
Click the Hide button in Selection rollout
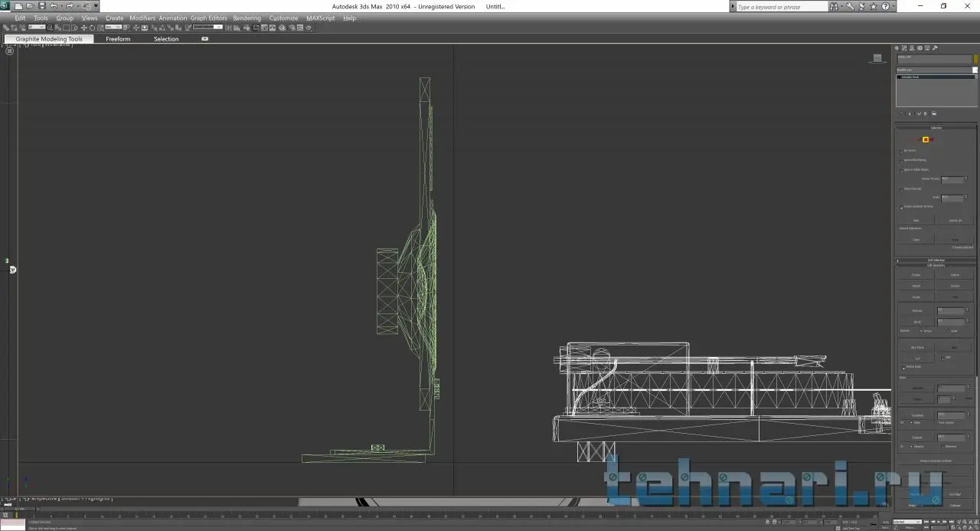coord(916,220)
